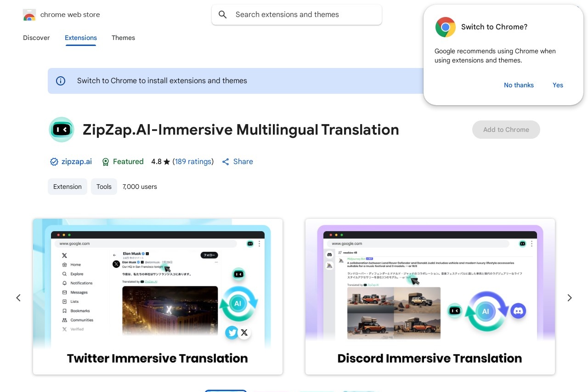The width and height of the screenshot is (588, 392).
Task: Click the Switch to Chrome? popup heading
Action: (x=494, y=27)
